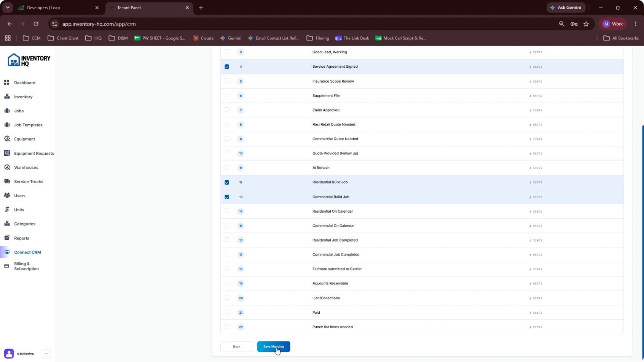Image resolution: width=644 pixels, height=362 pixels.
Task: Click the Inventory HQ logo
Action: [29, 60]
